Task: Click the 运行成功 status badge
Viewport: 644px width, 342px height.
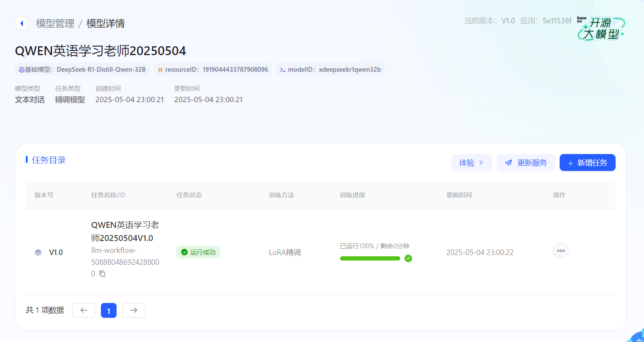Action: pyautogui.click(x=198, y=252)
